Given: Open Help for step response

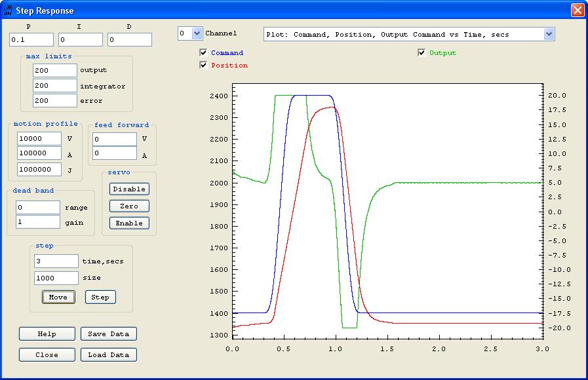Looking at the screenshot, I should point(47,333).
